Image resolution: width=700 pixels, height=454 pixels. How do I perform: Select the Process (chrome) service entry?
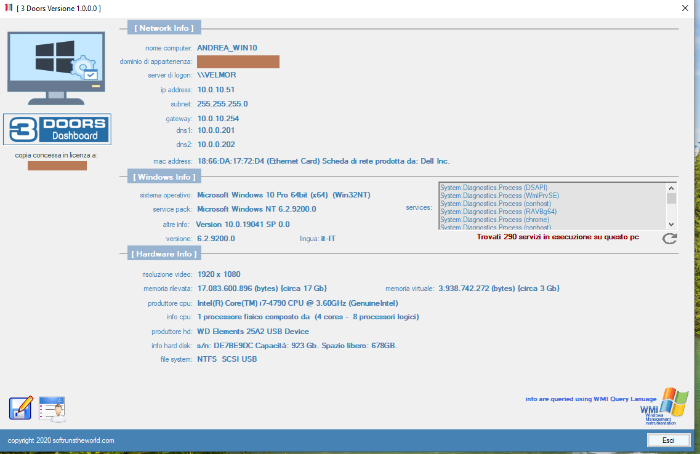click(495, 220)
